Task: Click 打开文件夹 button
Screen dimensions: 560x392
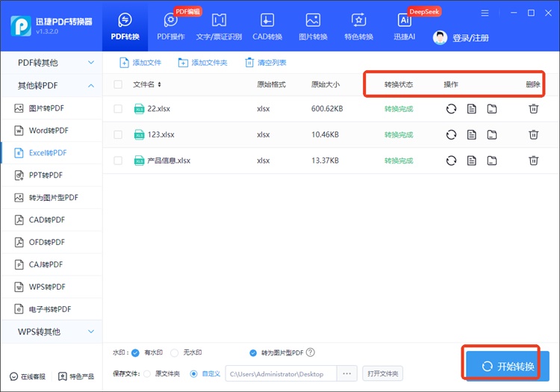Action: click(382, 374)
